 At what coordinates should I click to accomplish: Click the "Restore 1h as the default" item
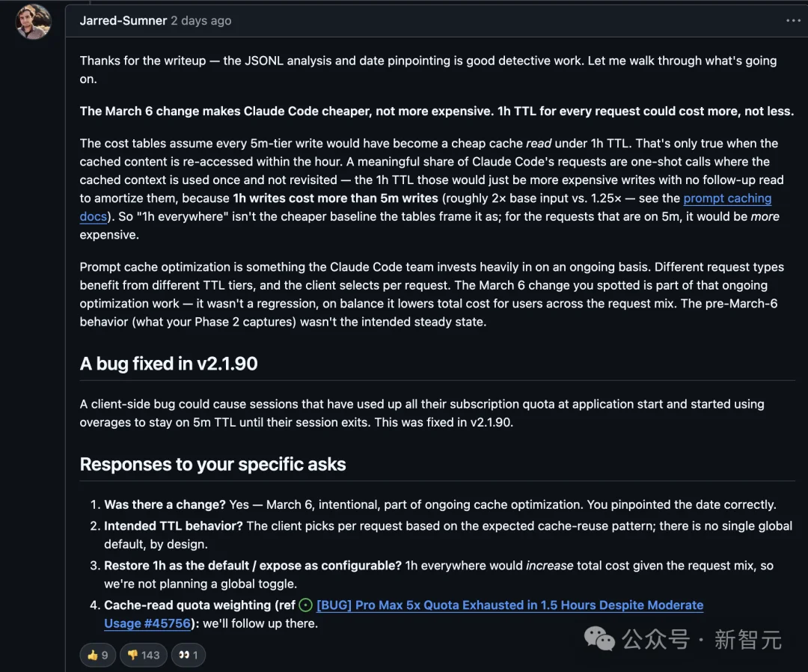coord(252,565)
